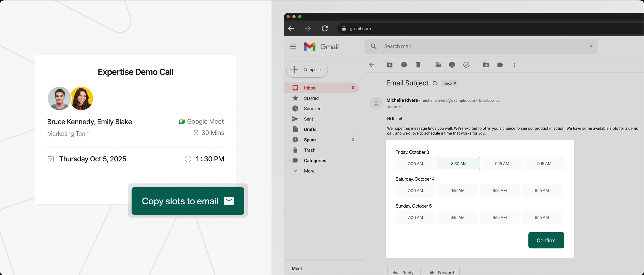The height and width of the screenshot is (275, 644).
Task: Archive the open email
Action: click(x=390, y=65)
